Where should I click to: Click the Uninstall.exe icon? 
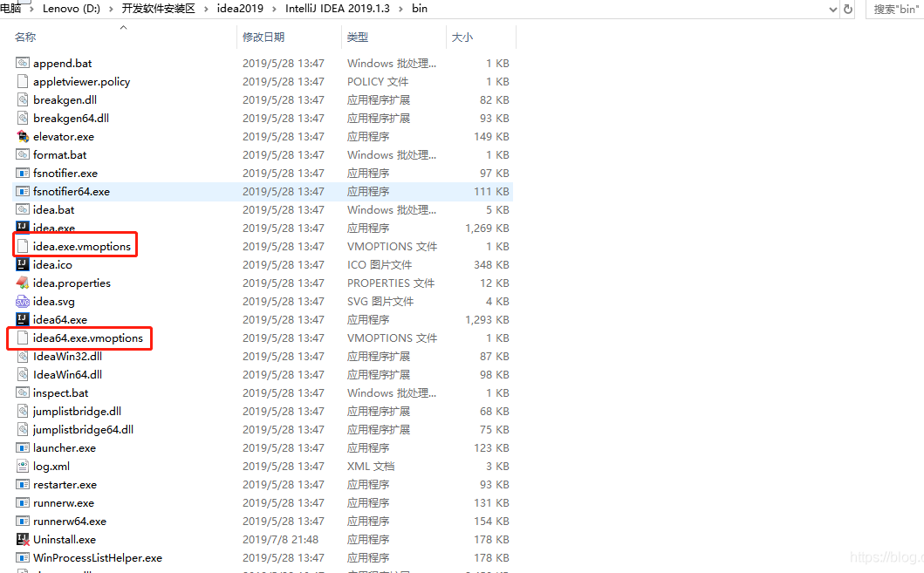point(23,540)
